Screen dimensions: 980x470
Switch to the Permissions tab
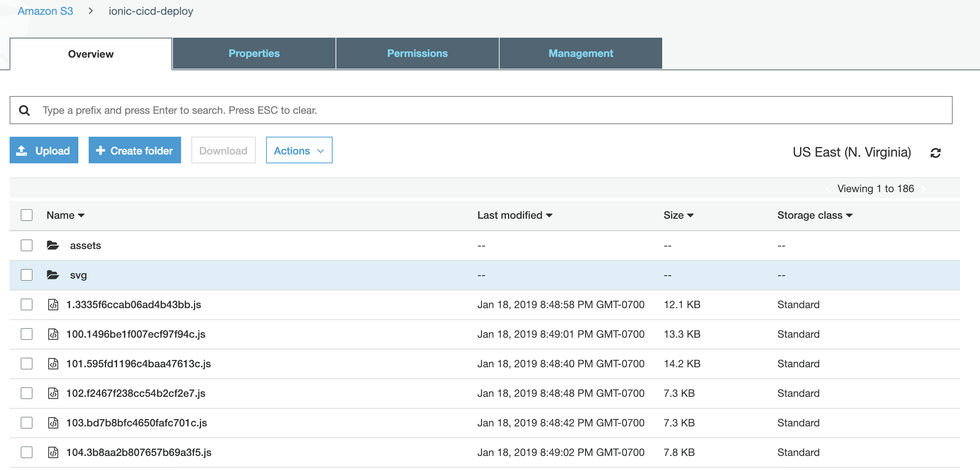pyautogui.click(x=417, y=53)
